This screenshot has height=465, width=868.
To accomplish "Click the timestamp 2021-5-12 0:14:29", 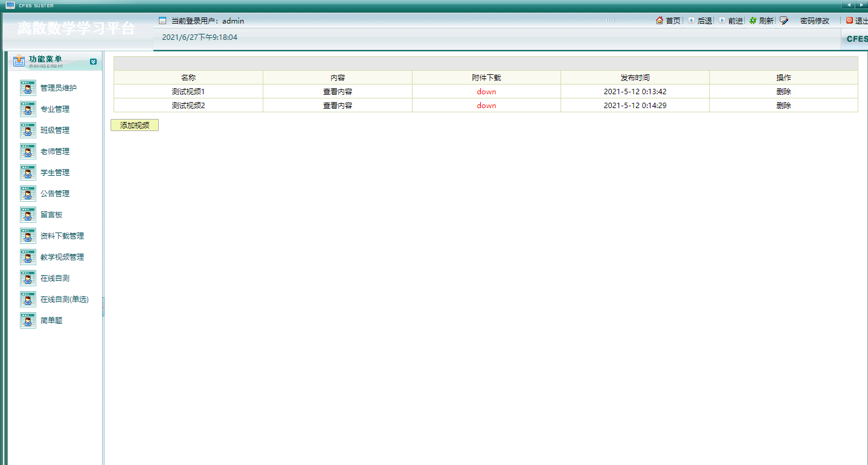I will (x=635, y=106).
